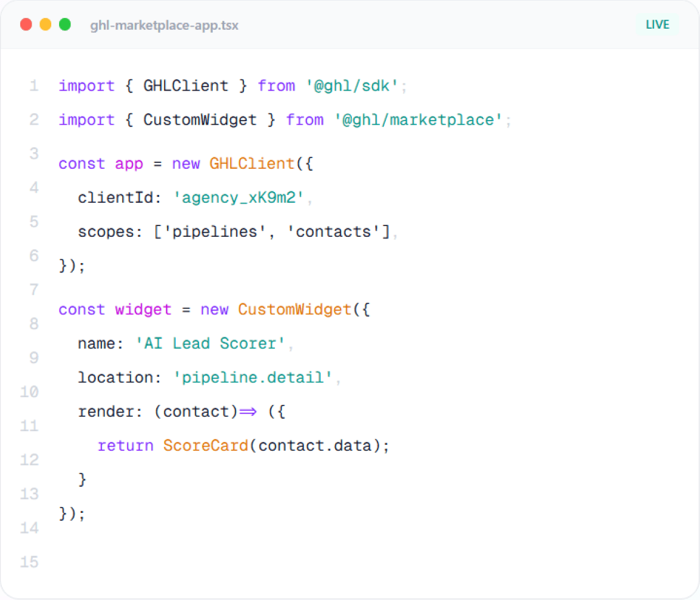Screen dimensions: 700x600
Task: Click the LIVE status badge
Action: coord(657,24)
